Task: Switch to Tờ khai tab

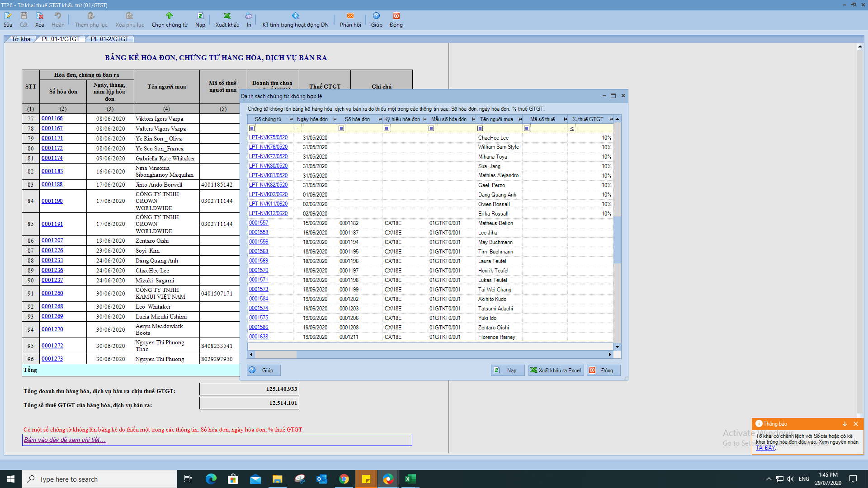Action: pos(21,39)
